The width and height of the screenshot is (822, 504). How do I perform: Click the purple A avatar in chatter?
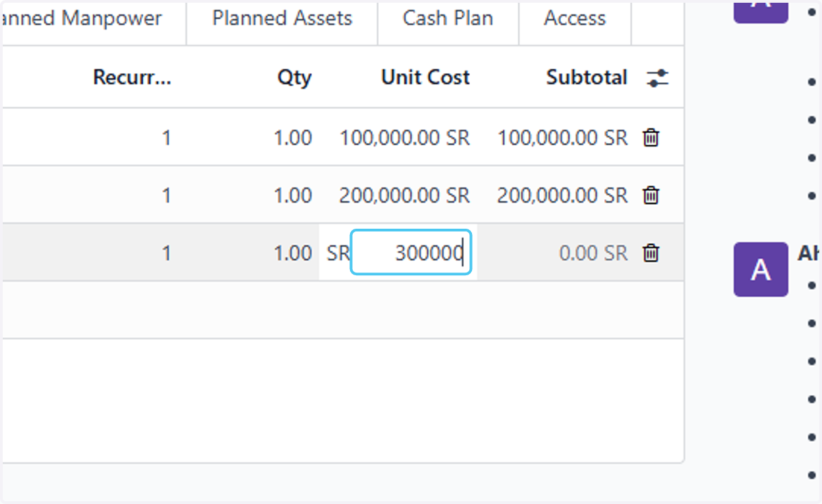[x=760, y=269]
